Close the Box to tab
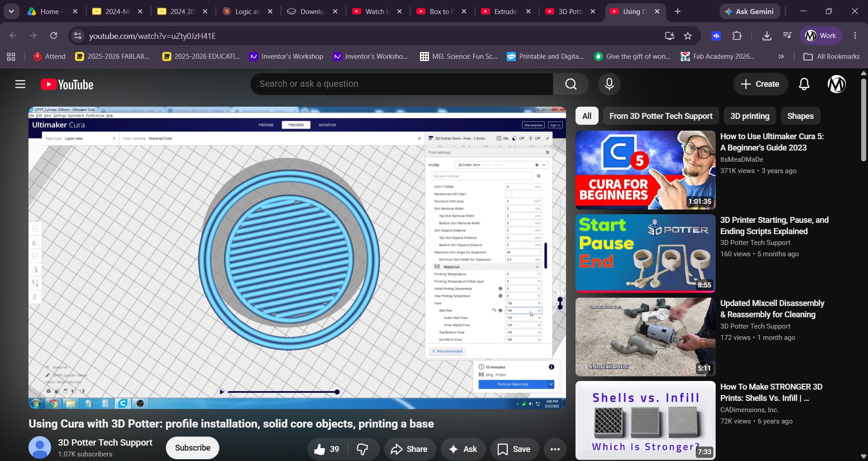Image resolution: width=868 pixels, height=461 pixels. (x=464, y=12)
